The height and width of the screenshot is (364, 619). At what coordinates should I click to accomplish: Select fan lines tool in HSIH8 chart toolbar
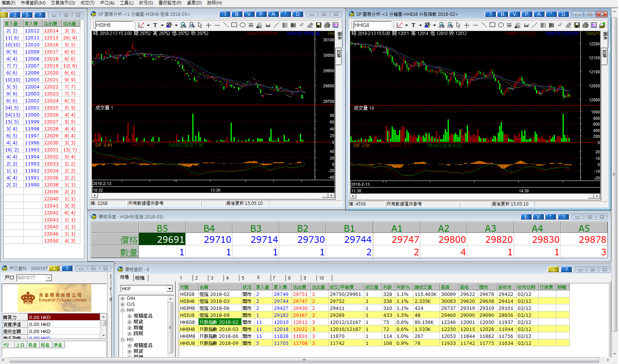tap(259, 25)
